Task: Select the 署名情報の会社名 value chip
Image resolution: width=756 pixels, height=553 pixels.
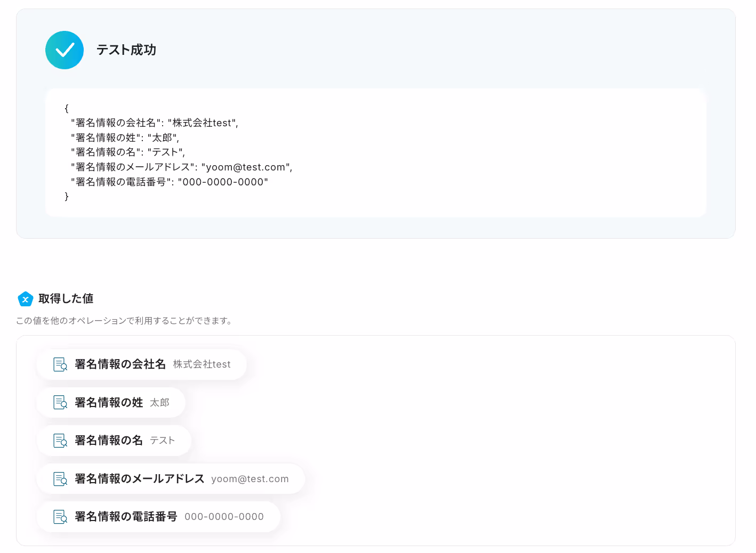Action: tap(141, 364)
